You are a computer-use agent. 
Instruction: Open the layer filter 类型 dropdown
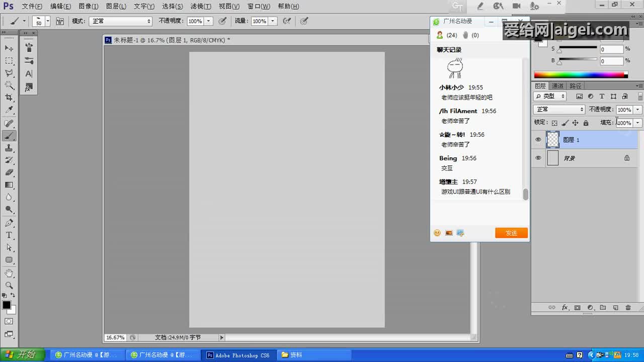coord(550,96)
